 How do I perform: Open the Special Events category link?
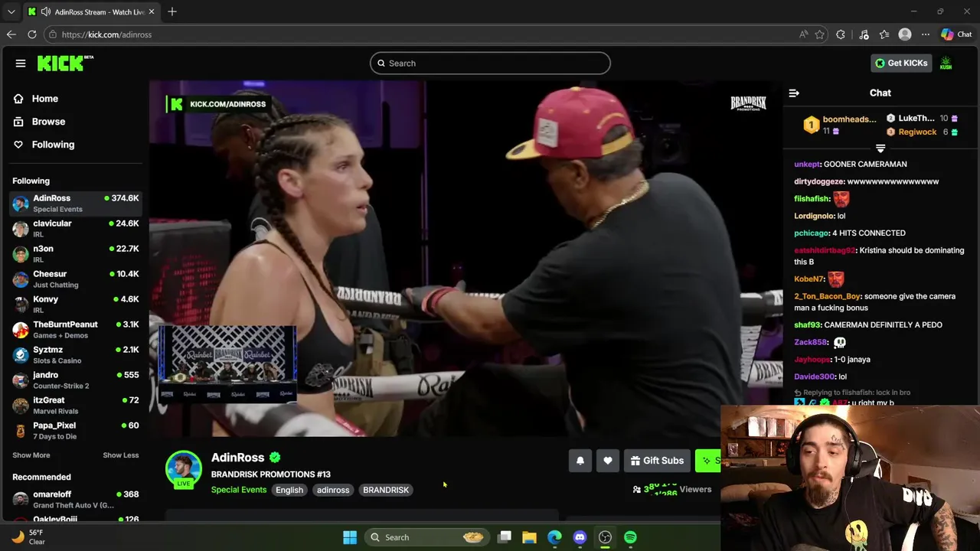point(239,490)
